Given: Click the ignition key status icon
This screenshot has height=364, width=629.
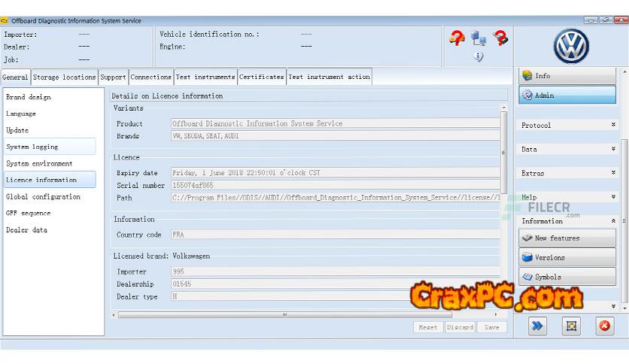Looking at the screenshot, I should point(500,38).
